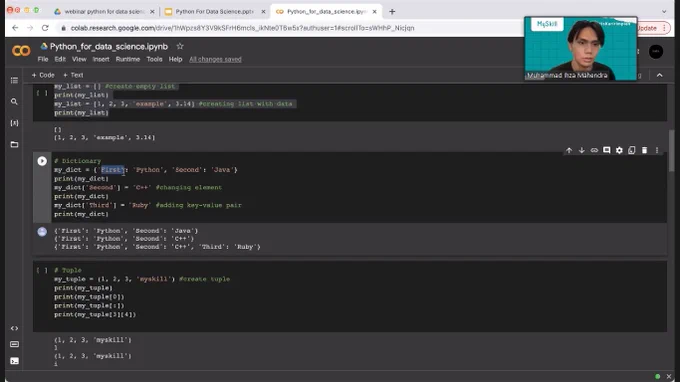Open the Insert menu

[x=101, y=59]
